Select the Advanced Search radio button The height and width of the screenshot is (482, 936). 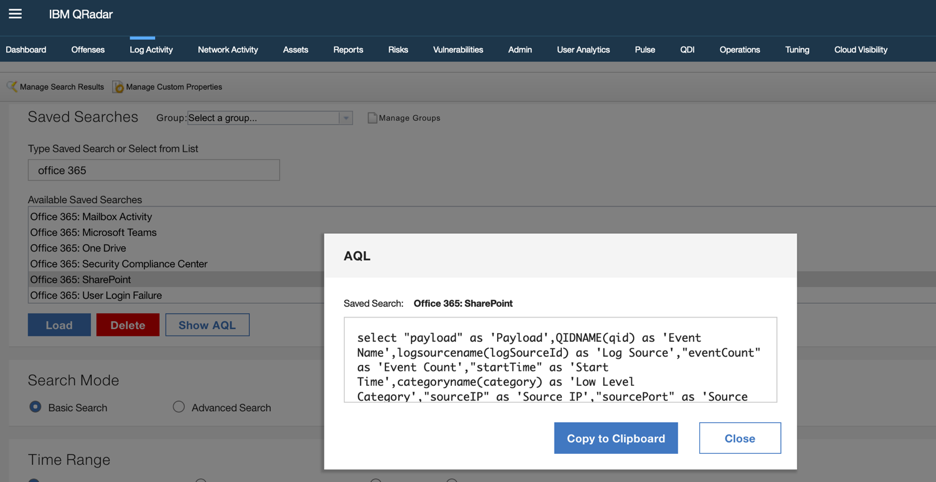(x=178, y=407)
